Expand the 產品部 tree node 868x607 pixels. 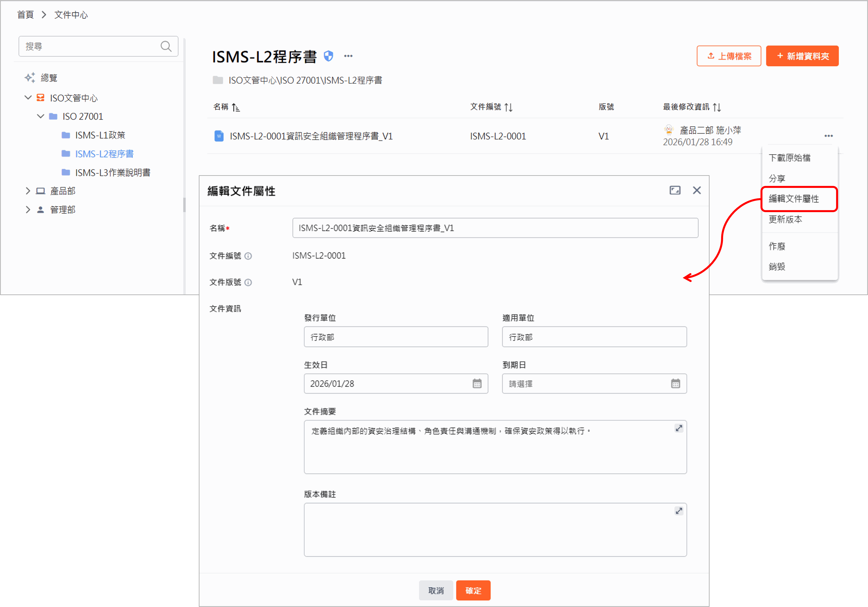coord(28,191)
